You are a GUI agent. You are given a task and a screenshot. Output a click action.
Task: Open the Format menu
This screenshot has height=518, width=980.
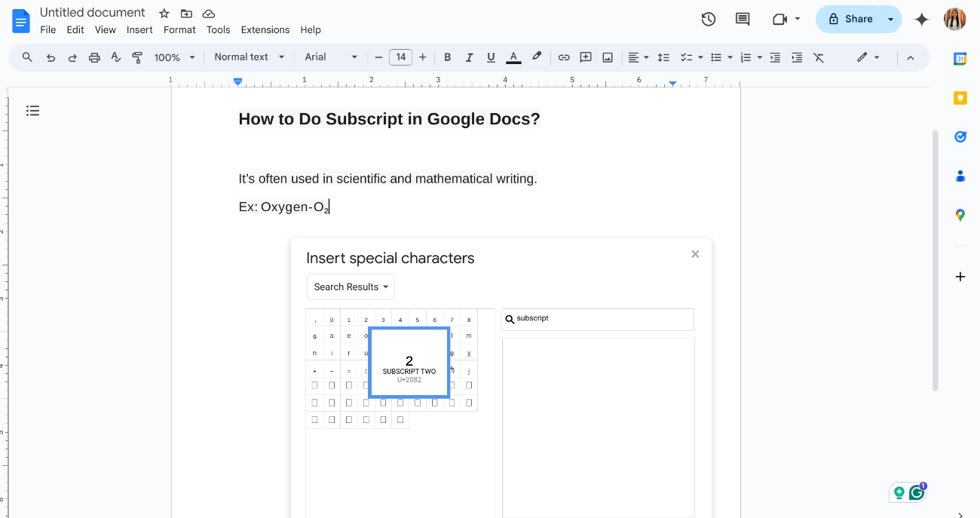179,29
